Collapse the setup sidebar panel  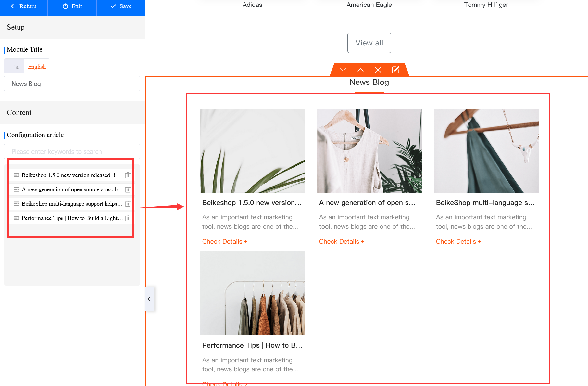pyautogui.click(x=149, y=299)
